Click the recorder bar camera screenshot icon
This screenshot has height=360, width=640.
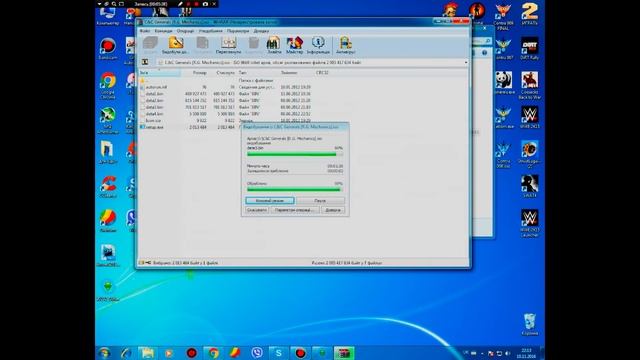205,4
